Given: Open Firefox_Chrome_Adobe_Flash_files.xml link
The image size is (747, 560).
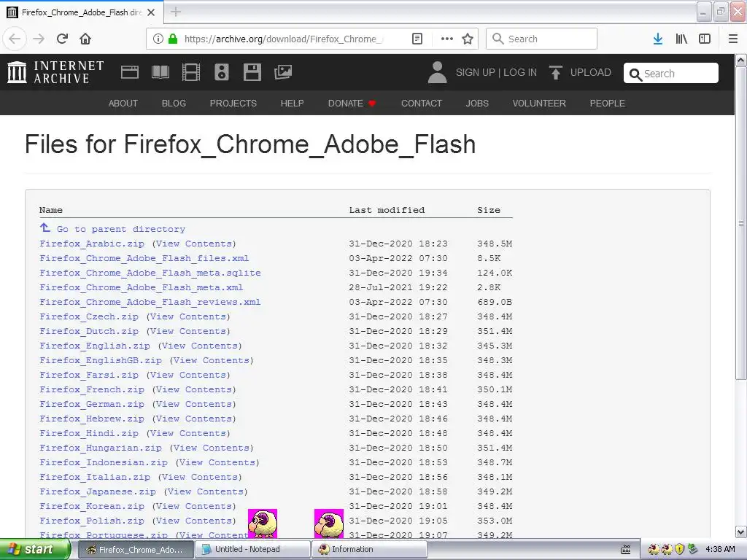Looking at the screenshot, I should tap(144, 259).
